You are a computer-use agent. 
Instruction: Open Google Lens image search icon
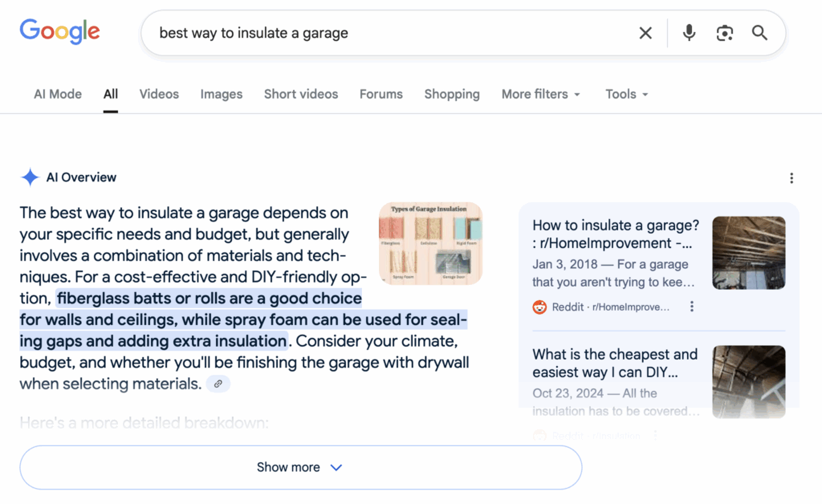724,33
